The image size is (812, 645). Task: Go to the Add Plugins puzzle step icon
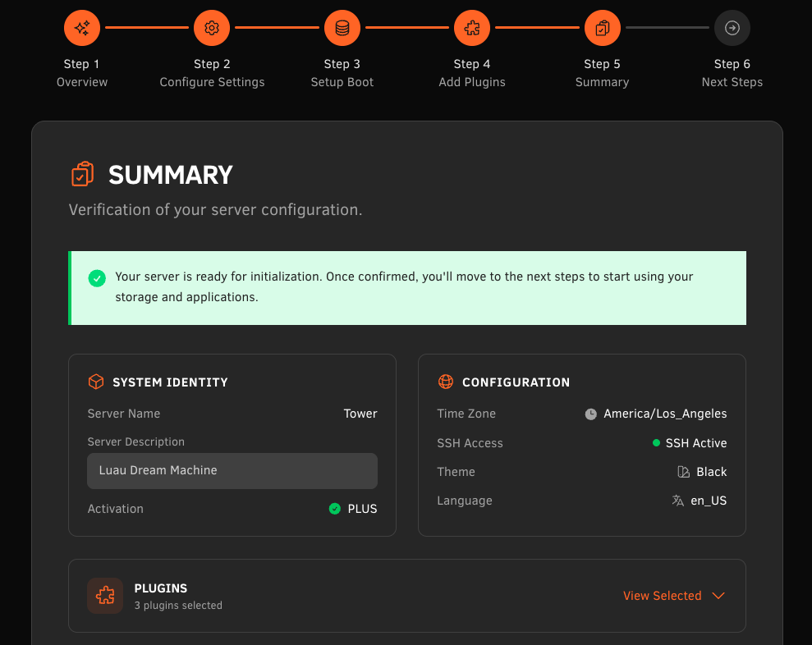[472, 28]
